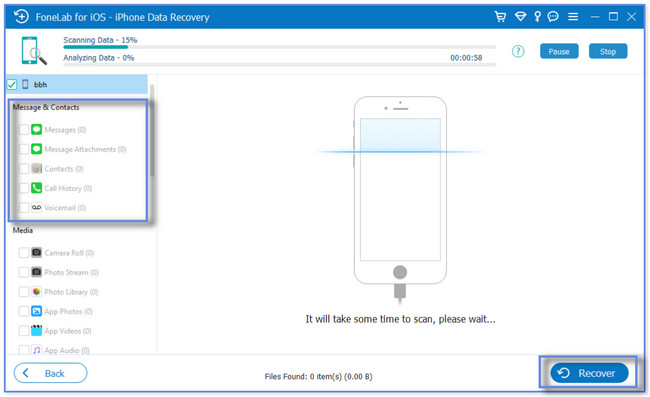Stop the scan with Stop button
Viewport: 650px width, 397px height.
608,51
